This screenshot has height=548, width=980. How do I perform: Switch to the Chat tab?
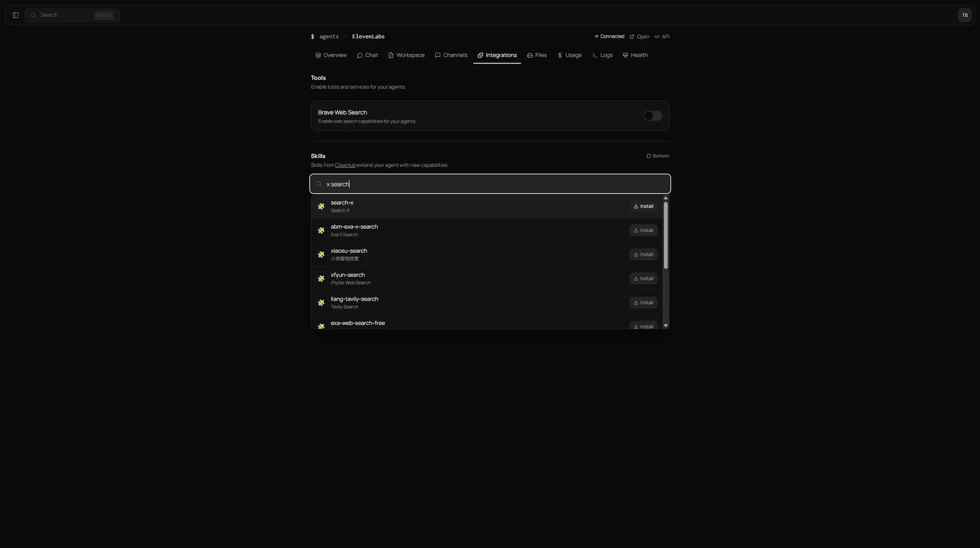coord(367,55)
